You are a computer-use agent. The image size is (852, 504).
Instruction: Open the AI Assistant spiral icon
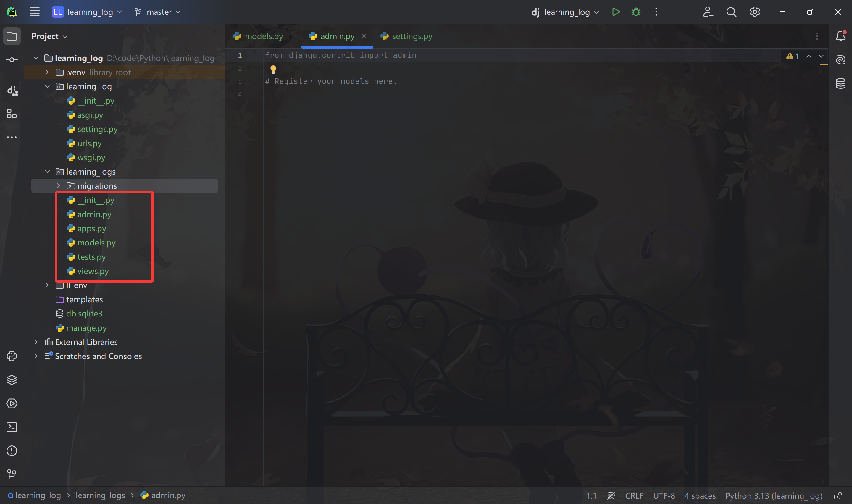(x=840, y=60)
